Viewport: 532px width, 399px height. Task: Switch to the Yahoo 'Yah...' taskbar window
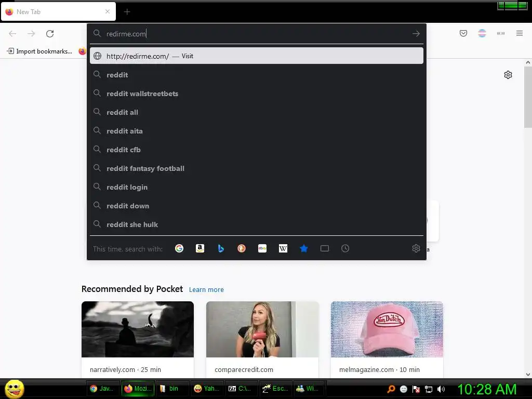[x=206, y=389]
